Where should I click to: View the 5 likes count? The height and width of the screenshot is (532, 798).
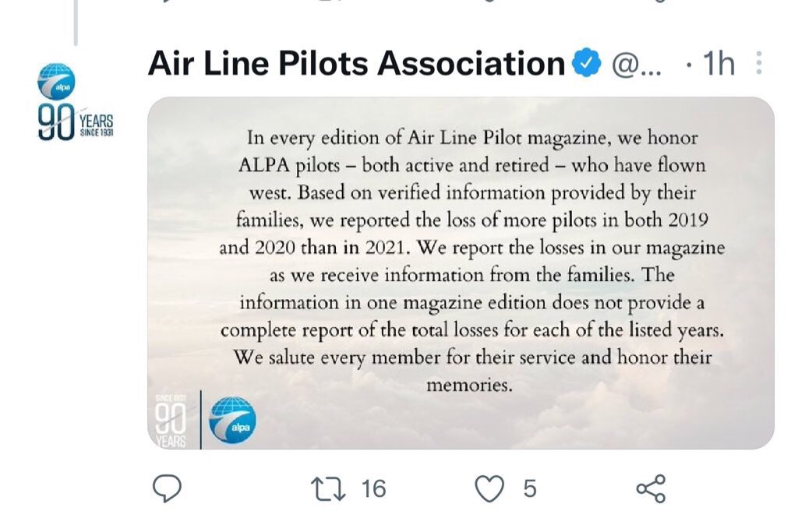click(530, 488)
